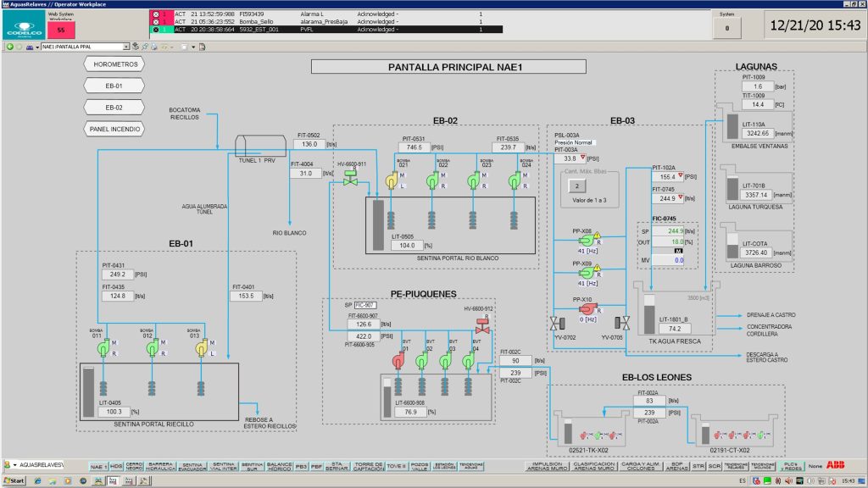Click the green back navigation arrow
868x488 pixels.
[x=10, y=47]
